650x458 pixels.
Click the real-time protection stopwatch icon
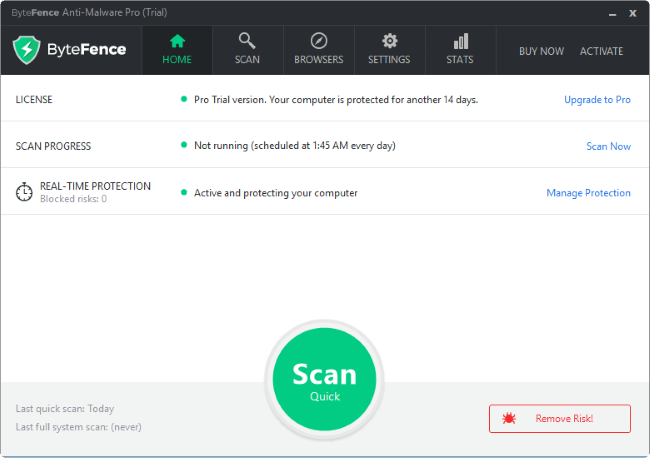(25, 192)
